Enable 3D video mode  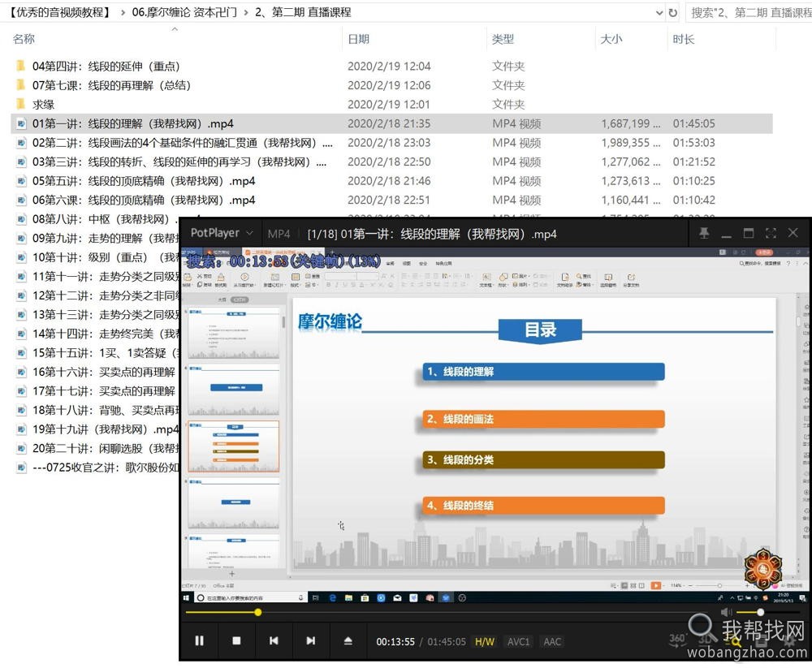705,640
